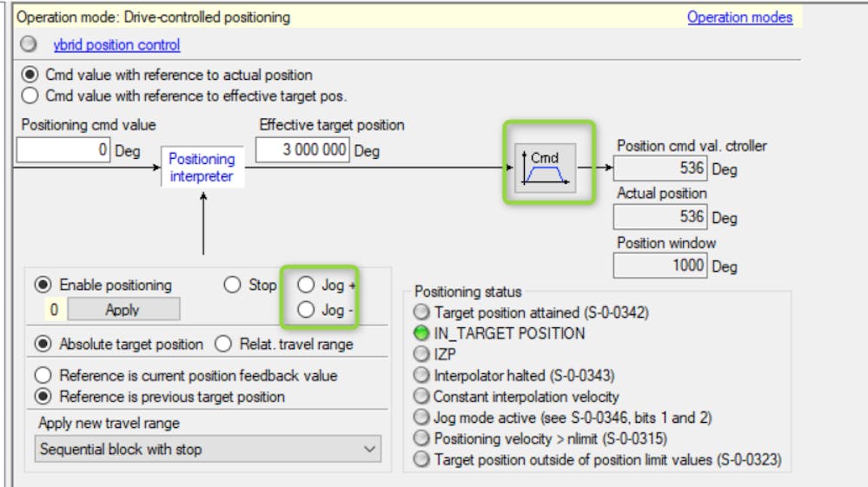Click the Positioning cmd value field

coord(63,150)
